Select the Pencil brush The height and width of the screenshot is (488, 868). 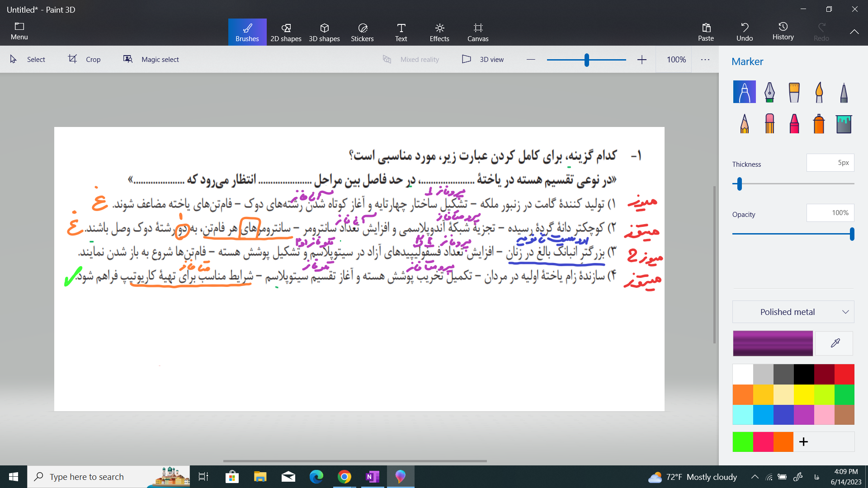(x=744, y=123)
